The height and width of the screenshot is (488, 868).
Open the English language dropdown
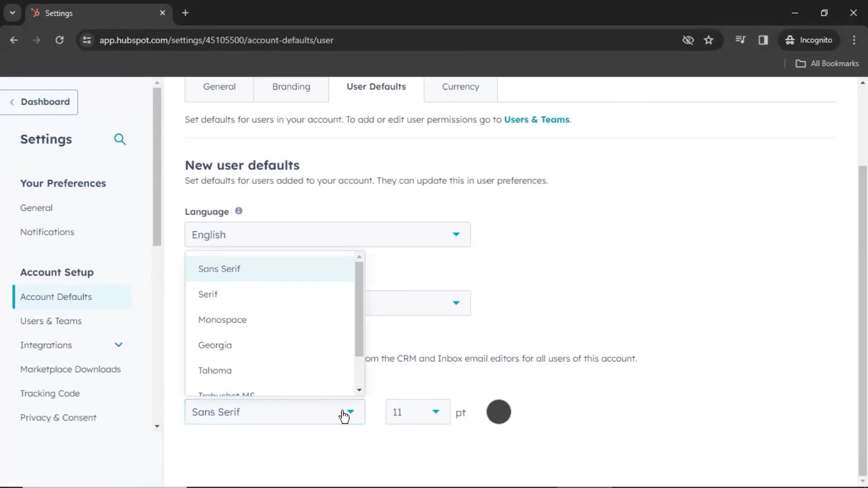[x=327, y=234]
